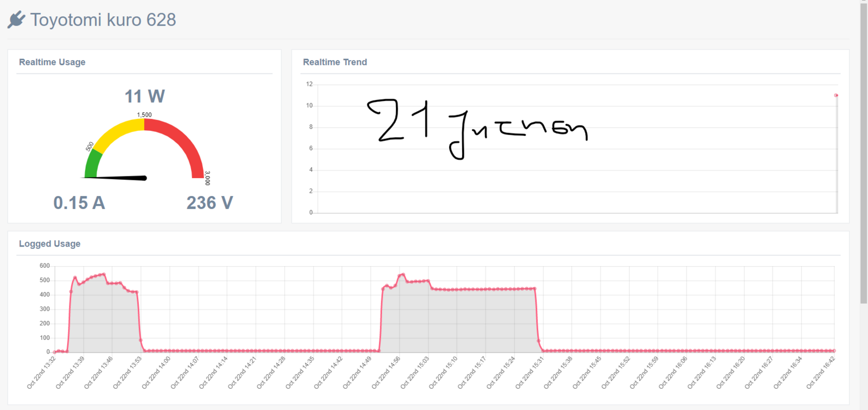Screen dimensions: 868x410
Task: Click the Toyotomi kuro 628 title
Action: (x=103, y=20)
